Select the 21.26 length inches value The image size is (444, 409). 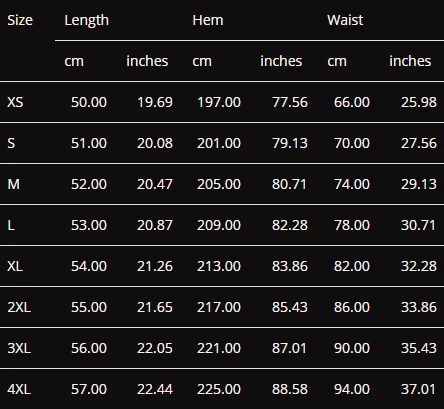(155, 266)
